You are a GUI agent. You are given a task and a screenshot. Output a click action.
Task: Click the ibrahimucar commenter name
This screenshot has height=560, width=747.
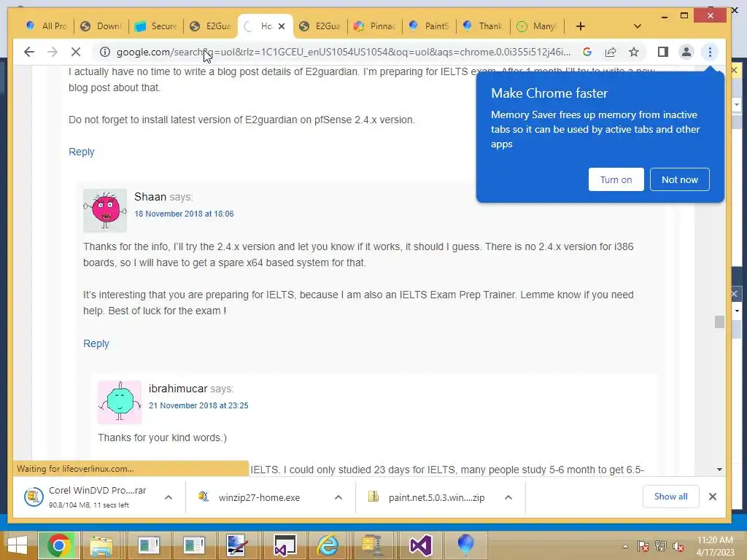tap(178, 389)
